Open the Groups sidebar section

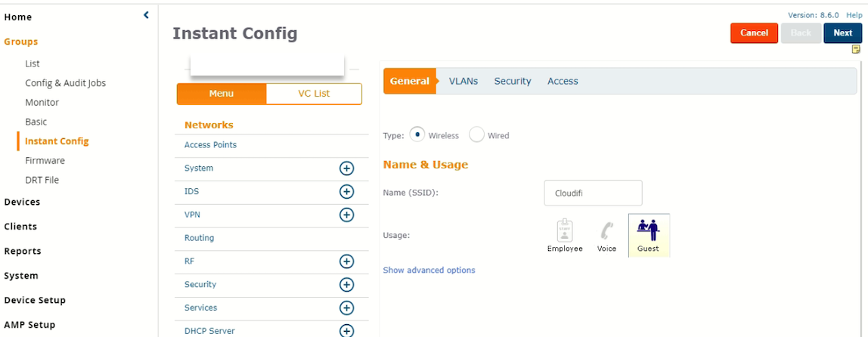click(x=21, y=42)
